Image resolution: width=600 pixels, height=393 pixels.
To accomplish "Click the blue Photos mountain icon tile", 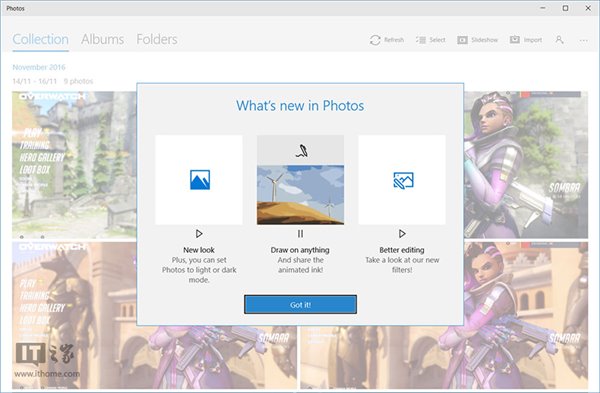I will coord(200,180).
